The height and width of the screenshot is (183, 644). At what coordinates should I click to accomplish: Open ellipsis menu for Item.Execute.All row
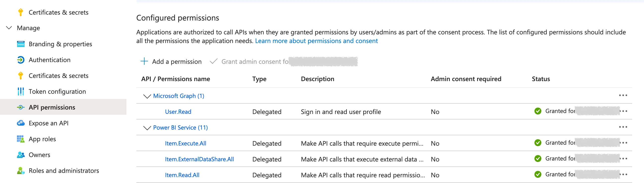pos(624,143)
